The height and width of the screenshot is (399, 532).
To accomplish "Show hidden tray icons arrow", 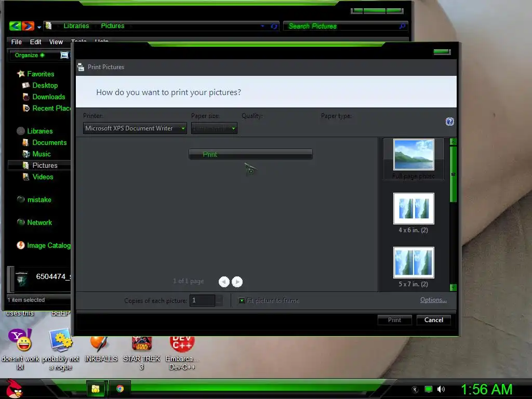I will pos(415,390).
